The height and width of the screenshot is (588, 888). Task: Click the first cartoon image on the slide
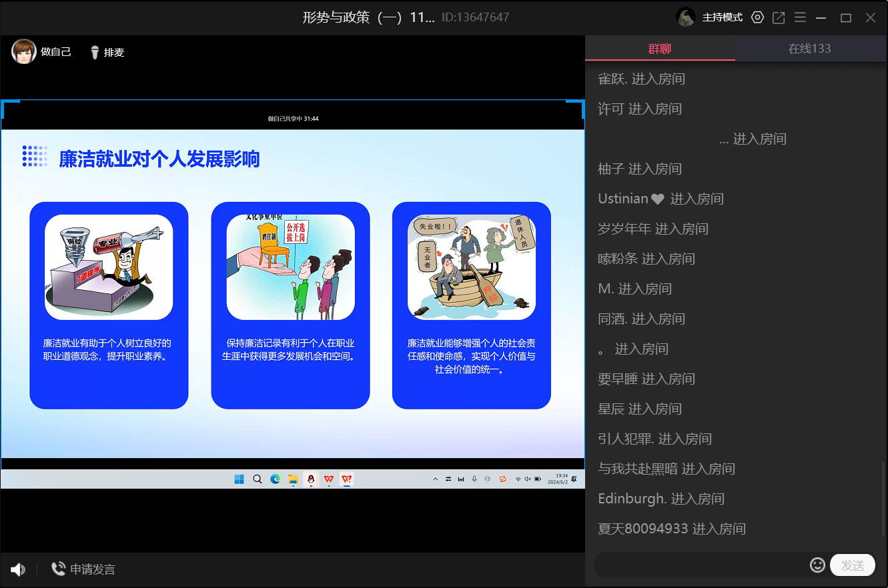click(109, 267)
